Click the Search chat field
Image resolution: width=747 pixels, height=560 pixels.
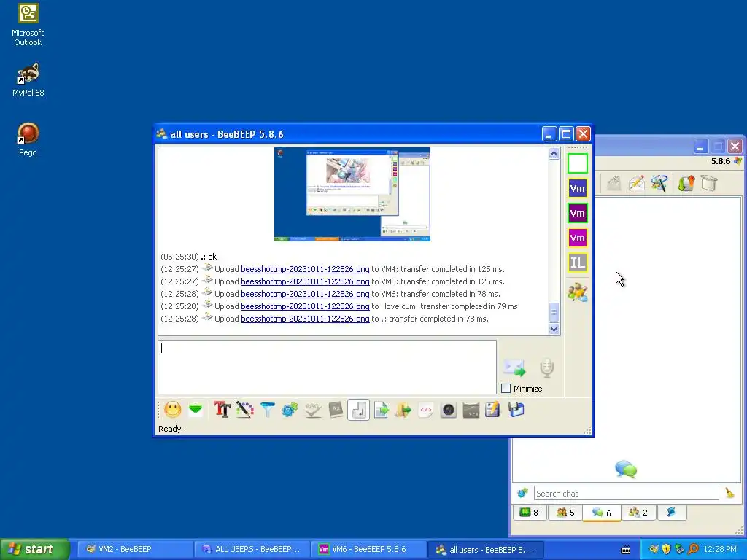pyautogui.click(x=626, y=494)
